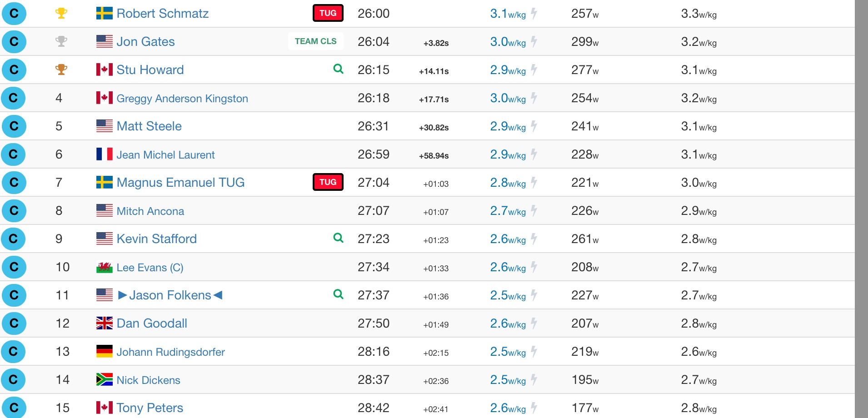Click the magnifier icon beside Stu Howard
This screenshot has height=418, width=868.
(x=338, y=69)
